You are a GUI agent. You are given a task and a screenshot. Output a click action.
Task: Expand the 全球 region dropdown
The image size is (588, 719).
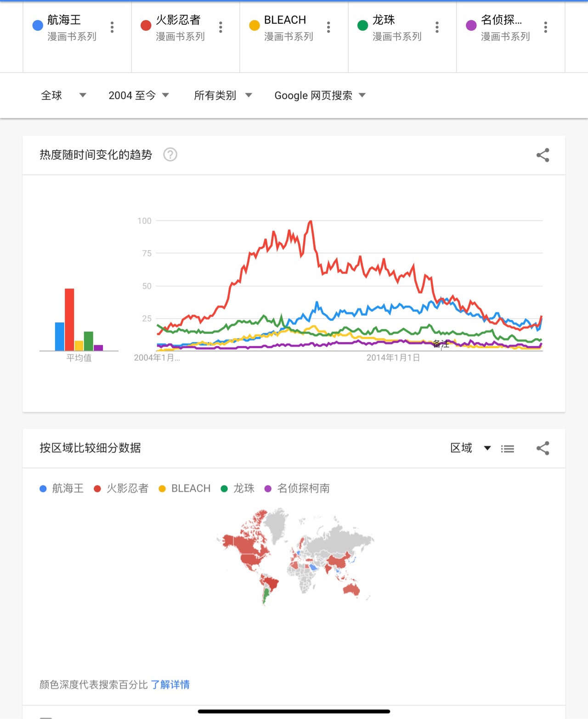[x=64, y=95]
